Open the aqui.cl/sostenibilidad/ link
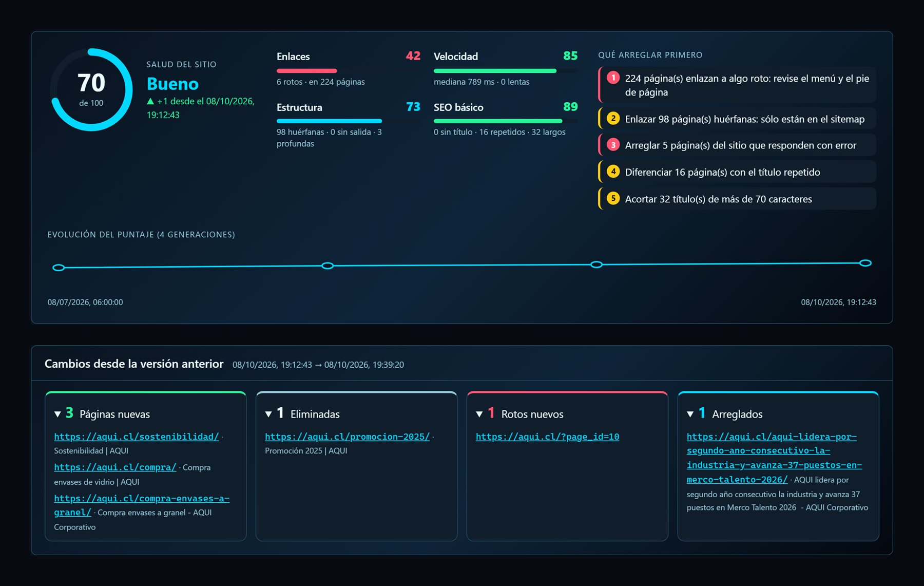924x586 pixels. (137, 437)
